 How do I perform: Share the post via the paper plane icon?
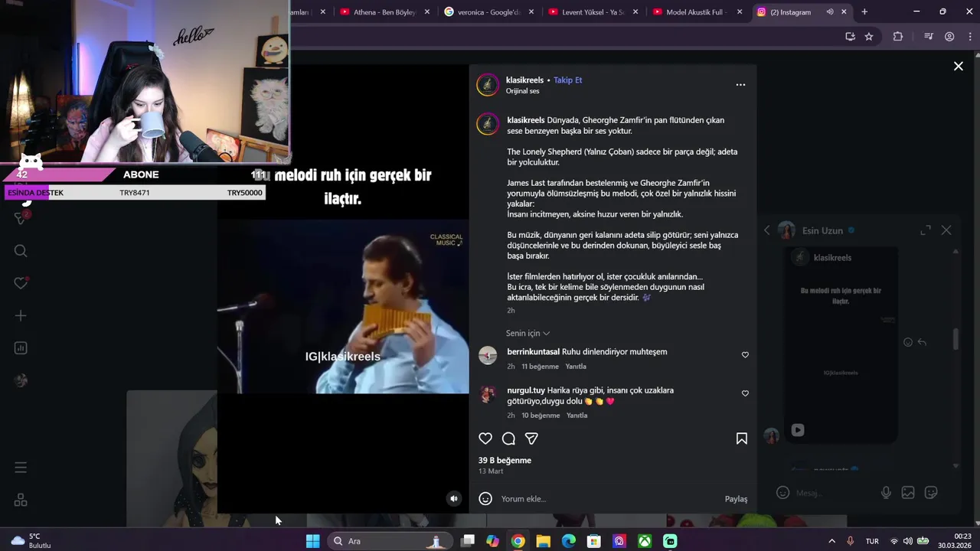click(531, 439)
